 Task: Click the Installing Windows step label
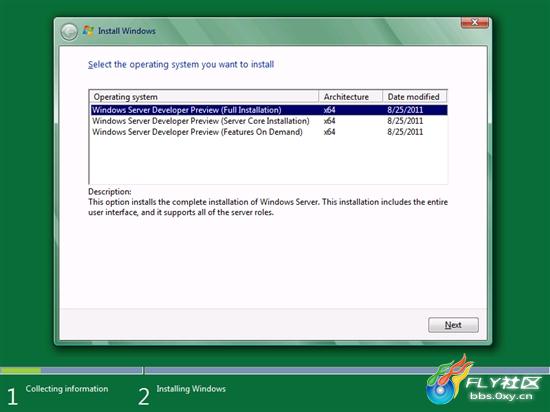(x=191, y=389)
